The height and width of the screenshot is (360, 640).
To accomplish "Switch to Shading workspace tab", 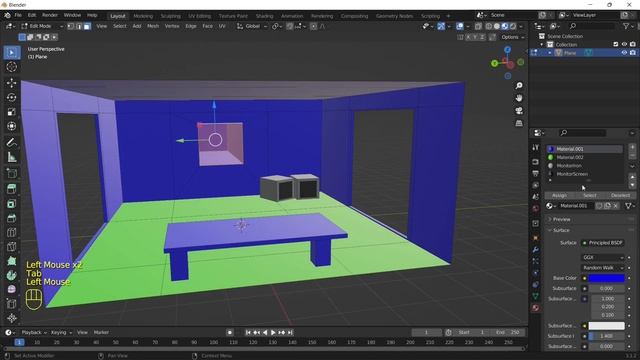I will [x=264, y=16].
